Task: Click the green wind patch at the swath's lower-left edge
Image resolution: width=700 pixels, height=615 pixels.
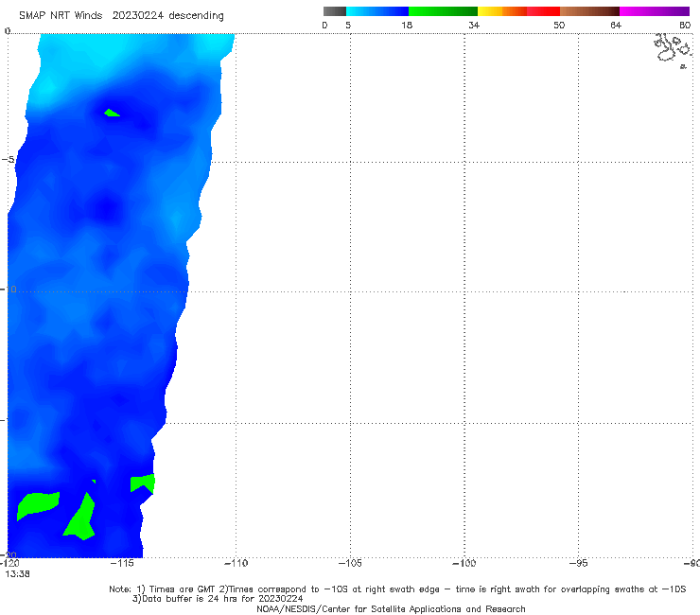Action: click(x=38, y=505)
